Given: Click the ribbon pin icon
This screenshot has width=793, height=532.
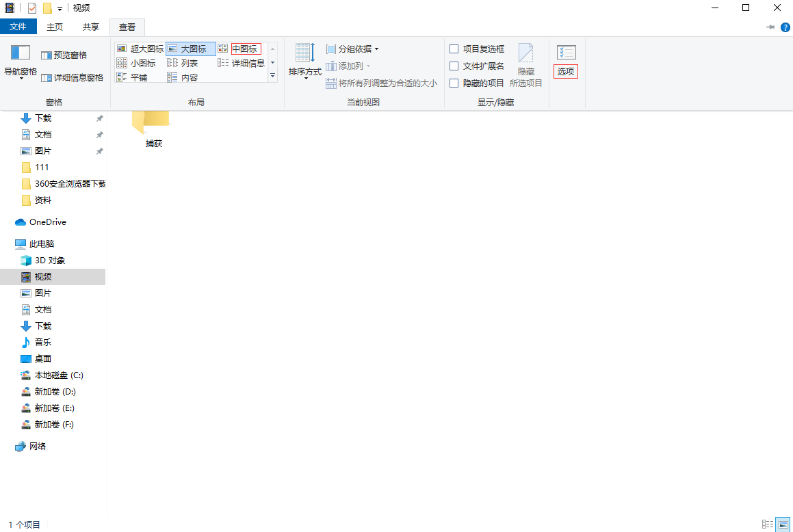Looking at the screenshot, I should coord(770,27).
